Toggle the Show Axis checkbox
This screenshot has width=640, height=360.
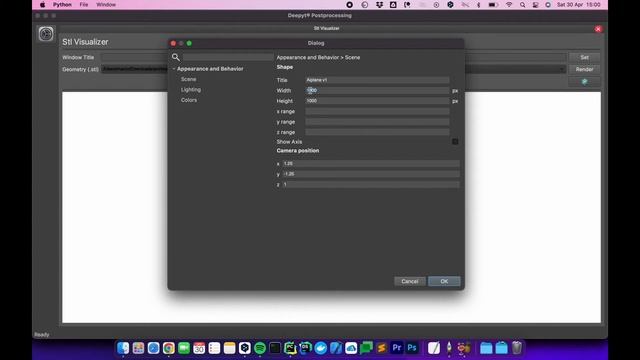455,142
